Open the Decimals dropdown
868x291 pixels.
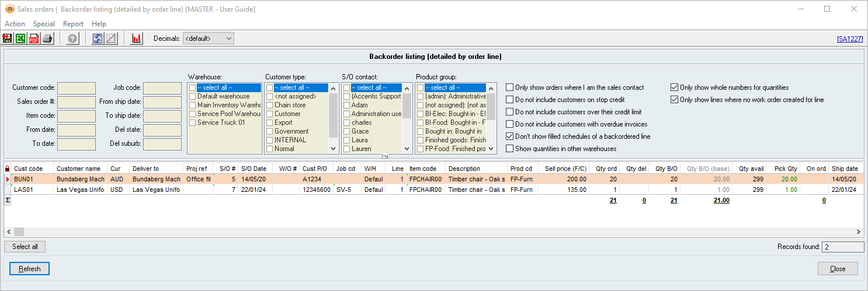[x=208, y=38]
